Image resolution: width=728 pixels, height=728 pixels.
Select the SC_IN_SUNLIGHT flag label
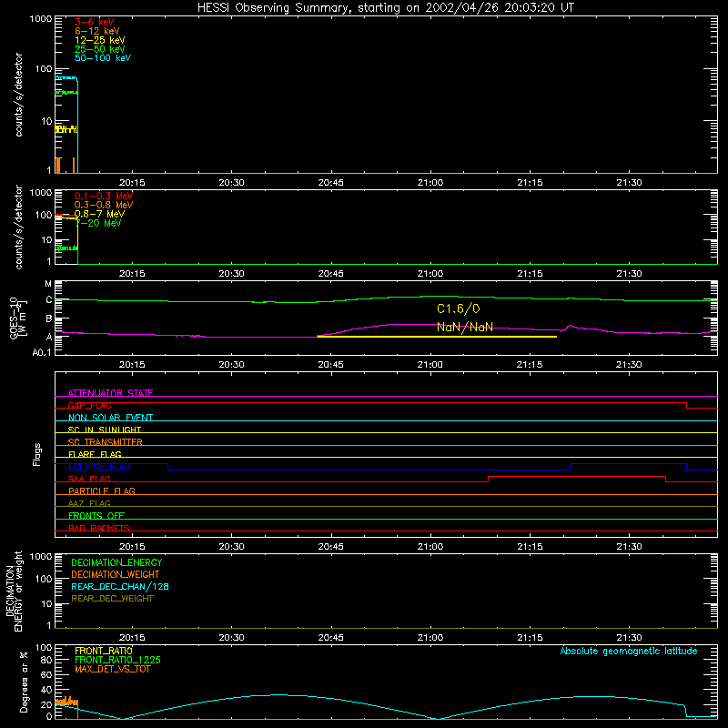click(105, 430)
